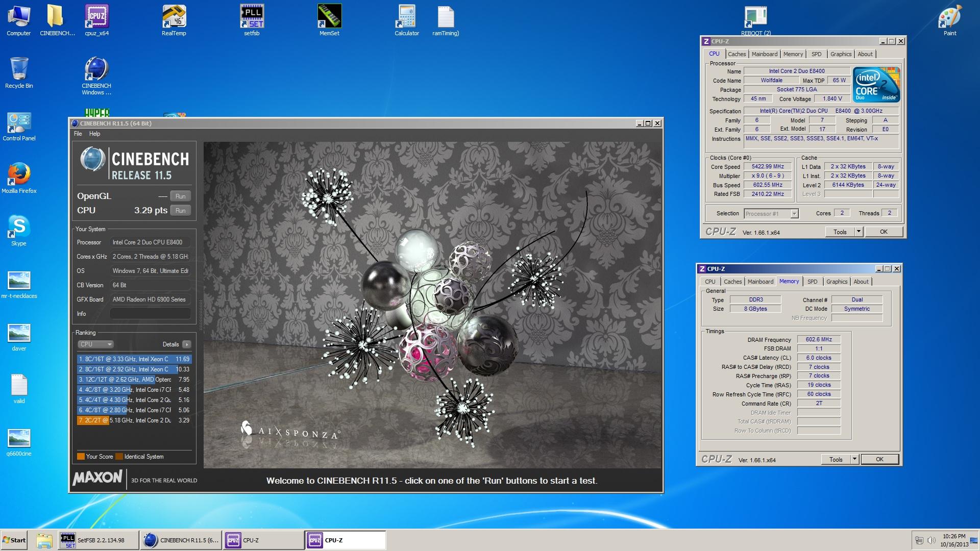Select ranking row 7 your score 3.29
Screen dimensions: 980x551
click(134, 420)
